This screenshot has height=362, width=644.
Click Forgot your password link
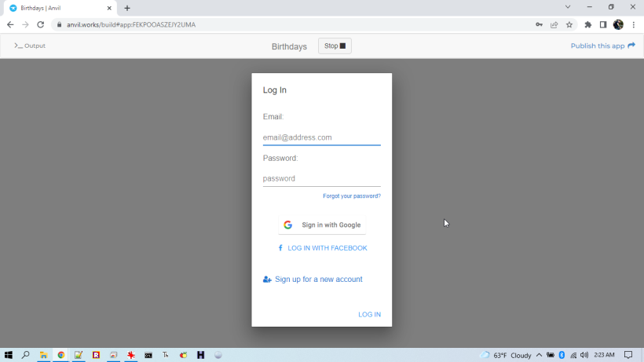tap(351, 196)
